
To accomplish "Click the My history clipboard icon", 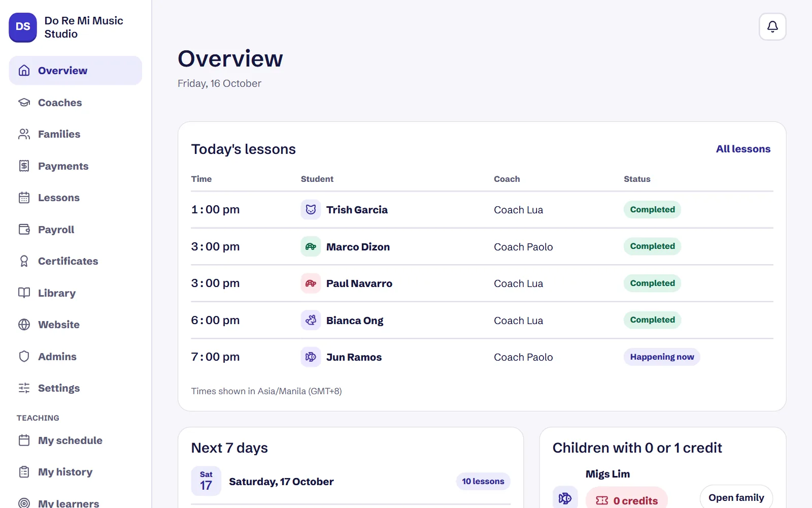I will 24,472.
